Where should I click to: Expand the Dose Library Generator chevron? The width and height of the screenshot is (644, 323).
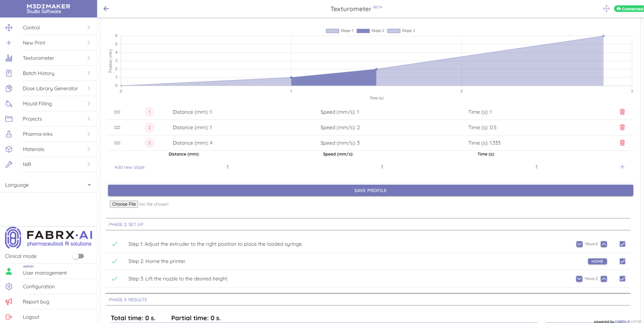click(x=89, y=88)
